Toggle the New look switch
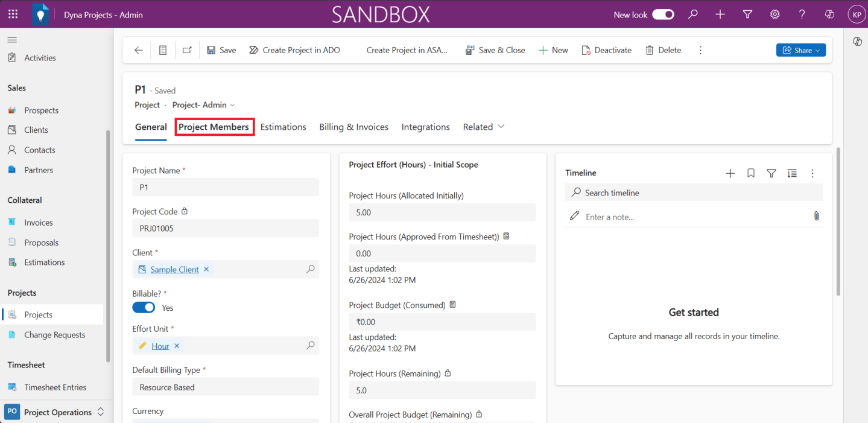 click(x=663, y=14)
